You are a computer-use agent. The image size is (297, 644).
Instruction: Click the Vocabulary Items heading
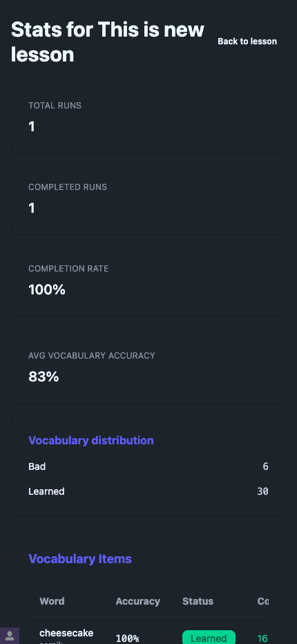click(80, 558)
